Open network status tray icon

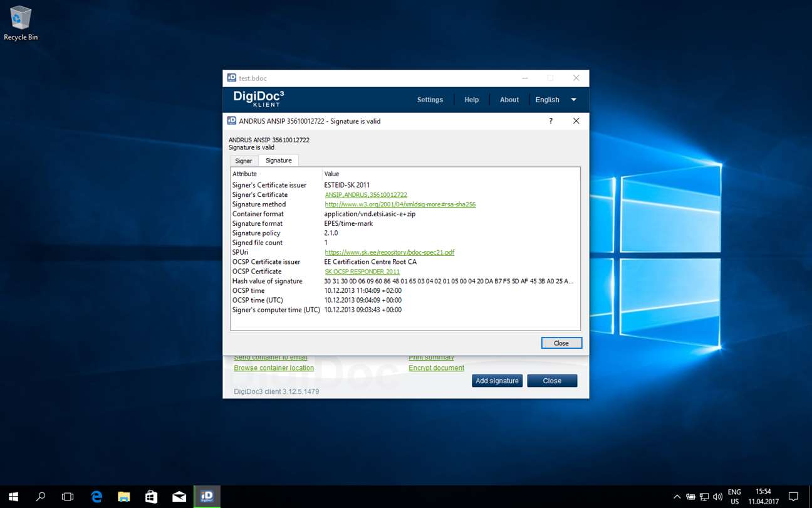click(x=704, y=497)
